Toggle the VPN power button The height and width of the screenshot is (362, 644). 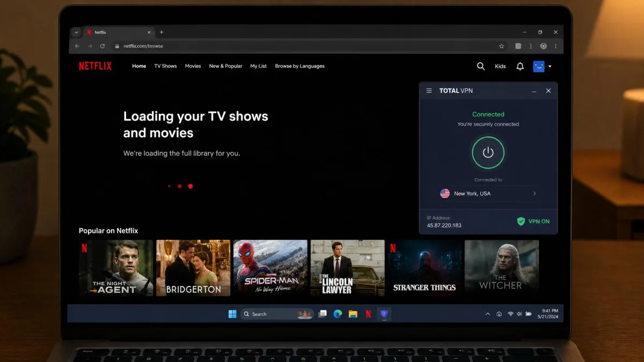tap(488, 153)
